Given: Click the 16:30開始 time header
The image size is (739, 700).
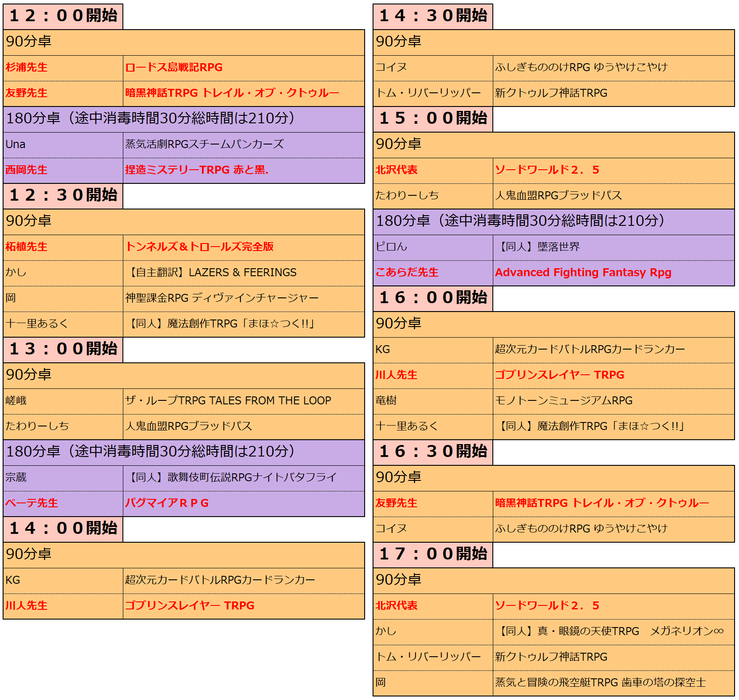Looking at the screenshot, I should click(433, 452).
